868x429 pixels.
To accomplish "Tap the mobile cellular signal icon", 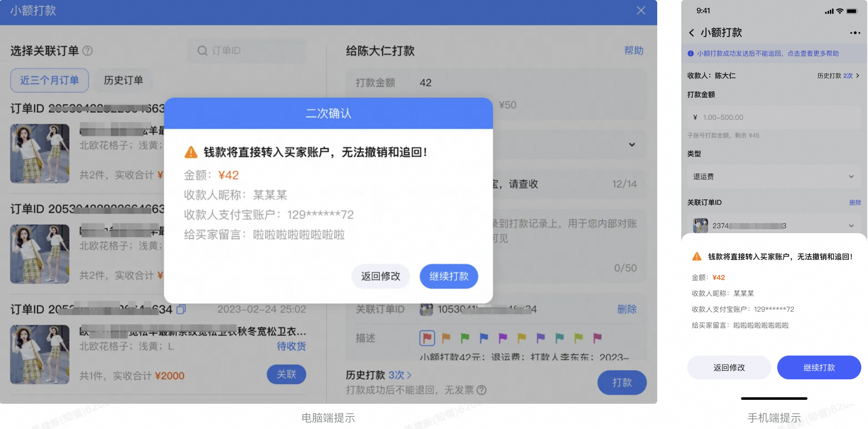I will (829, 11).
